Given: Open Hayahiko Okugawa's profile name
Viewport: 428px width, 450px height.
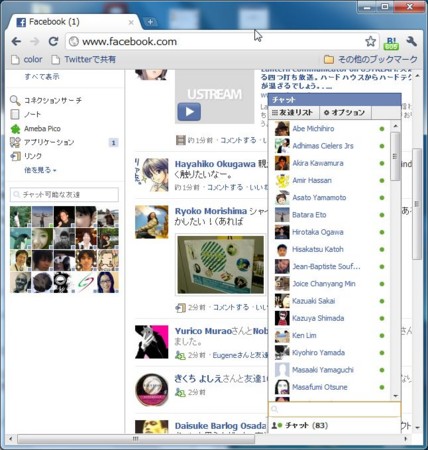Looking at the screenshot, I should (215, 164).
